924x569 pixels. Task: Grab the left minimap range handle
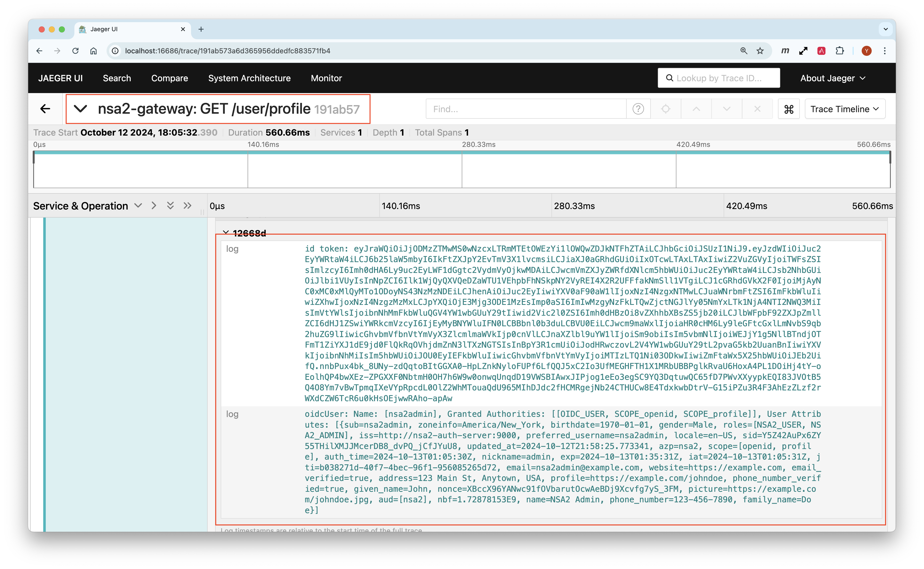pyautogui.click(x=34, y=158)
